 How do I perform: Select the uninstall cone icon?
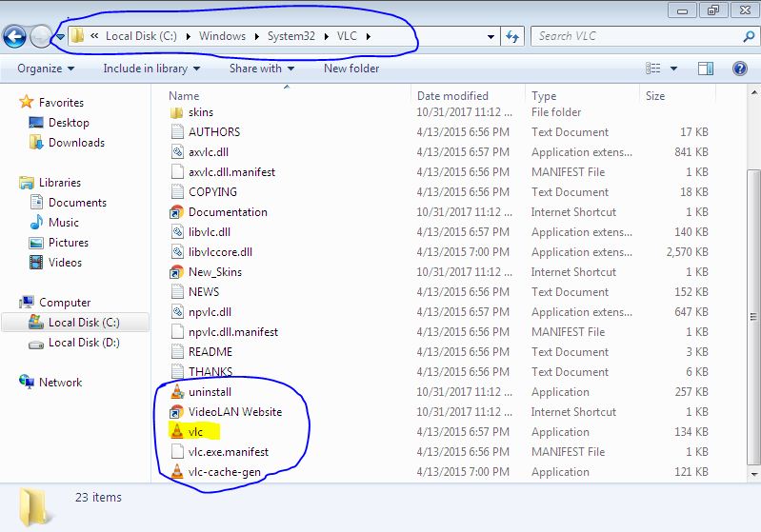(x=177, y=391)
